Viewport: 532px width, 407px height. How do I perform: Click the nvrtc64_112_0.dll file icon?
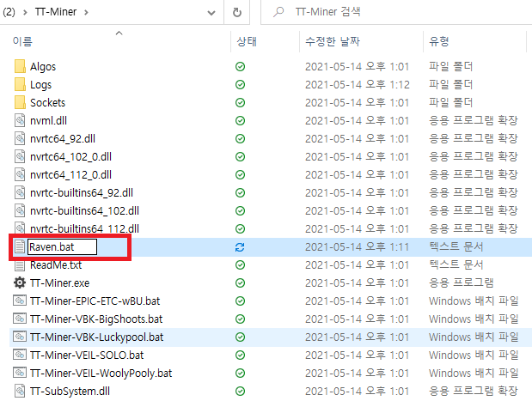(20, 174)
